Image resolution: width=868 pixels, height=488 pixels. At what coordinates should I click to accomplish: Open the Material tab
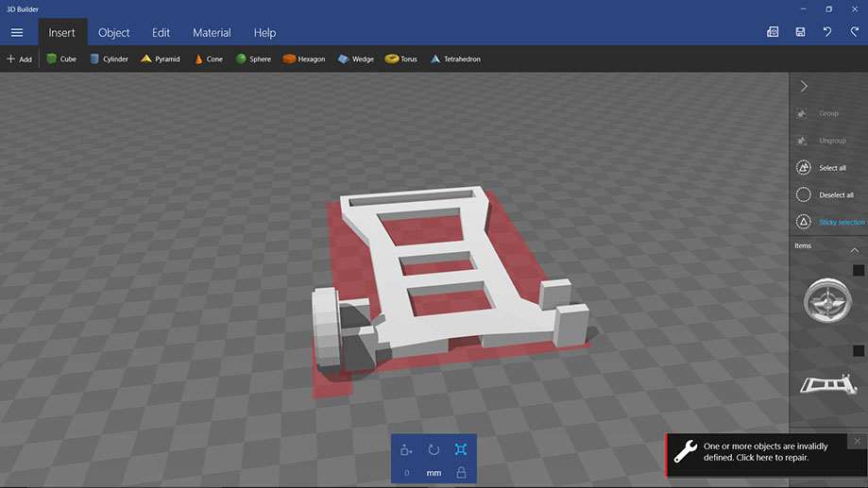pyautogui.click(x=212, y=33)
